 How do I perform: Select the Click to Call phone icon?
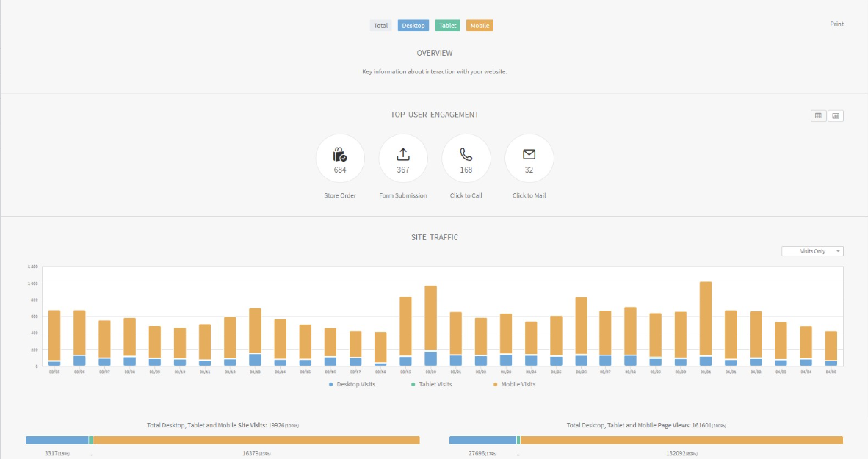[x=466, y=154]
